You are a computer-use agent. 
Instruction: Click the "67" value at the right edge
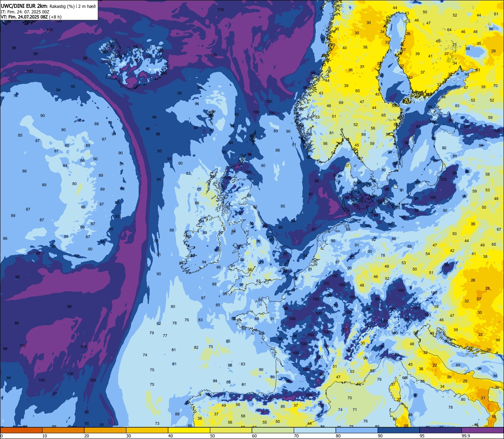[x=499, y=229]
